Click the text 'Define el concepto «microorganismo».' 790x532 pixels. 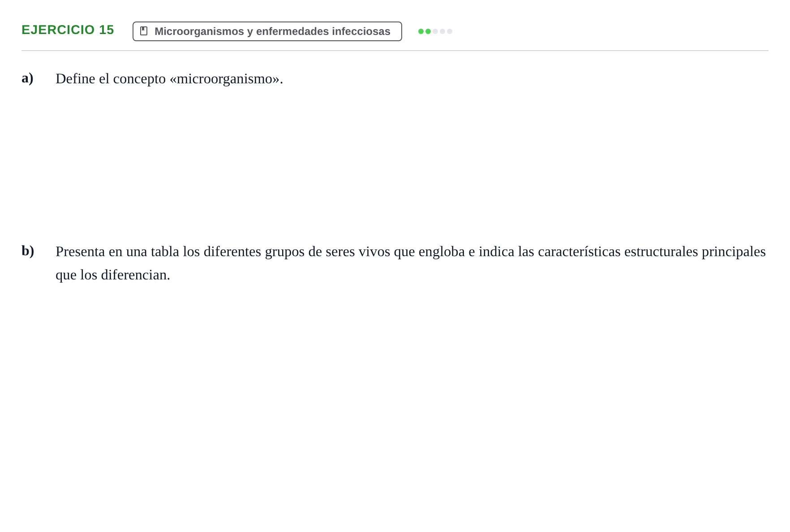click(x=169, y=79)
